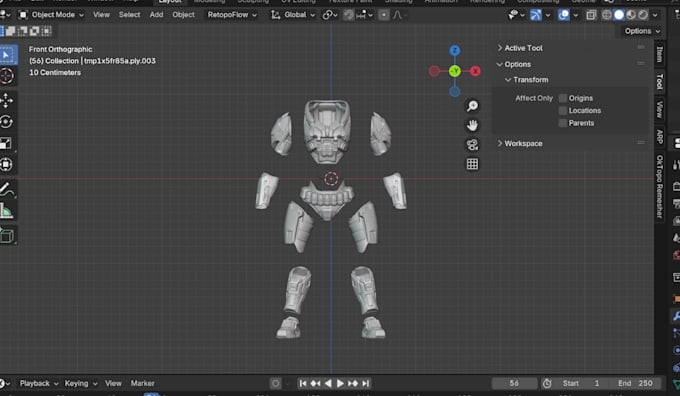
Task: Switch to the ARP sidebar tab
Action: [660, 137]
